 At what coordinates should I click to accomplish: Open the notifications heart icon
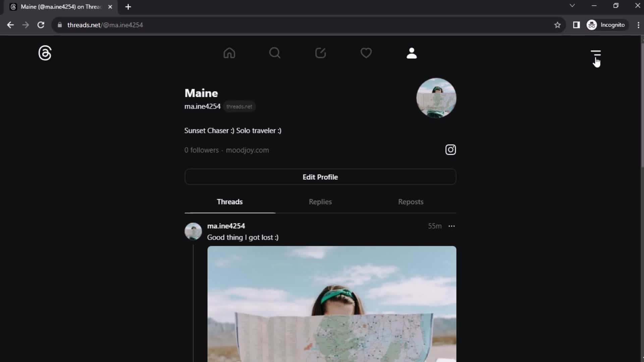click(366, 53)
